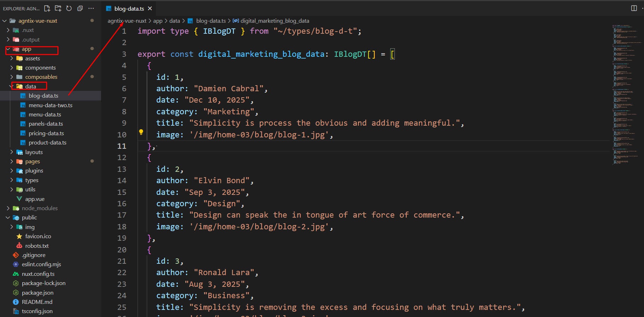Collapse all folders in Explorer
Screen dimensions: 644x317
80,9
